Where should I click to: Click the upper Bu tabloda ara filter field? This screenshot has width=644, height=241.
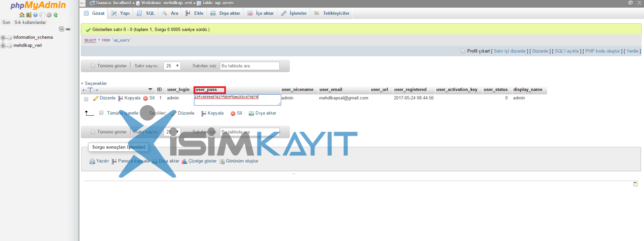(x=250, y=66)
